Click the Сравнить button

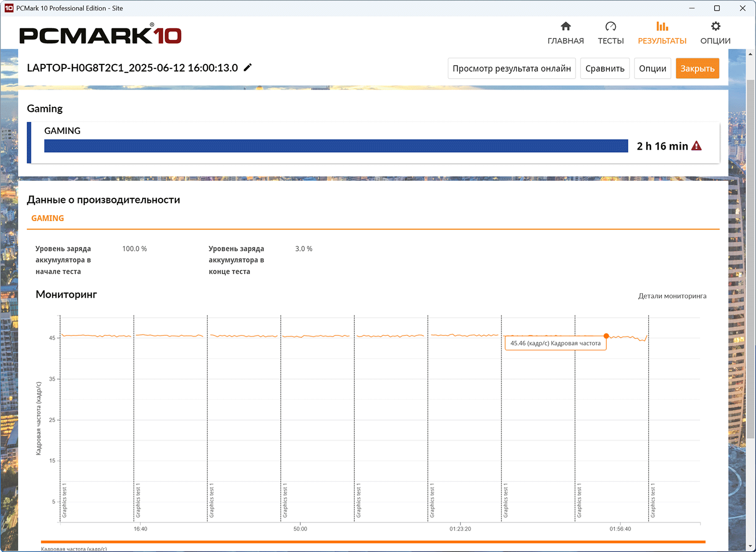(x=605, y=68)
